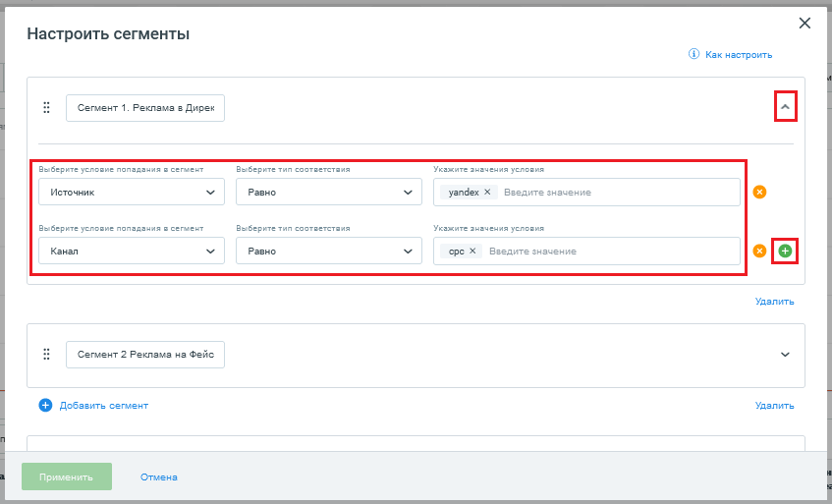Remove the Канал condition with orange X
832x504 pixels.
tap(759, 251)
